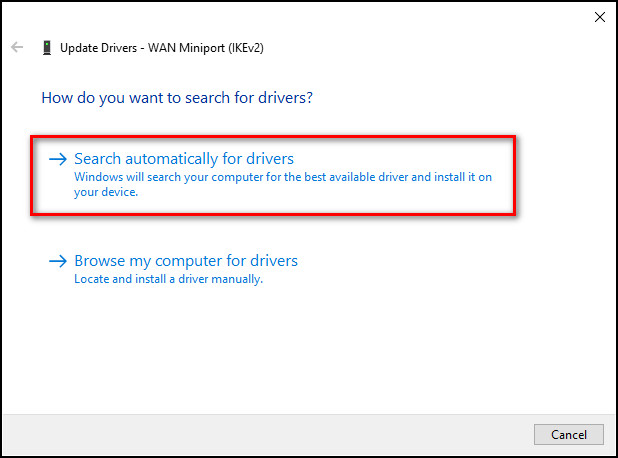This screenshot has width=618, height=458.
Task: Click 'Windows will search your computer' description text
Action: 283,184
